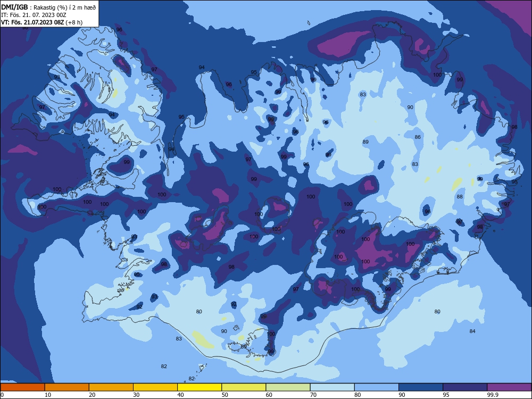Select the 'IT: Fös. 21. 07. 2023 00Z' line

[x=34, y=15]
